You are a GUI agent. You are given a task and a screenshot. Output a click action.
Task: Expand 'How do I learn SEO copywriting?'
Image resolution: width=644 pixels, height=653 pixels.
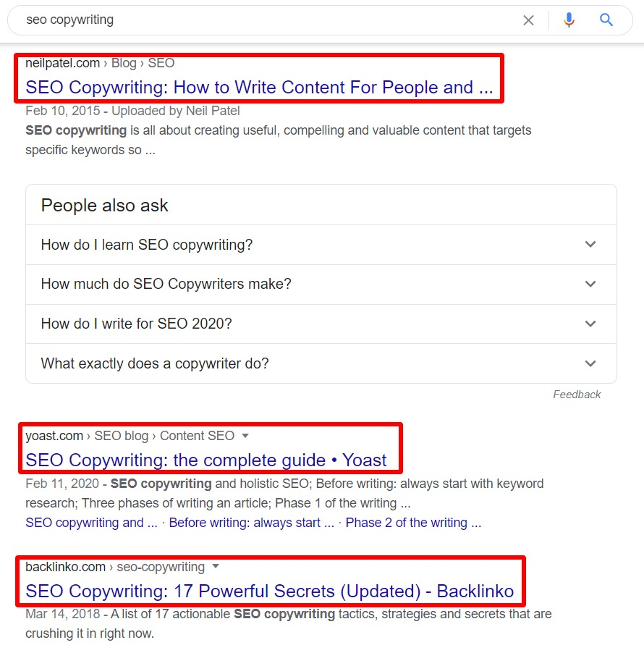321,245
